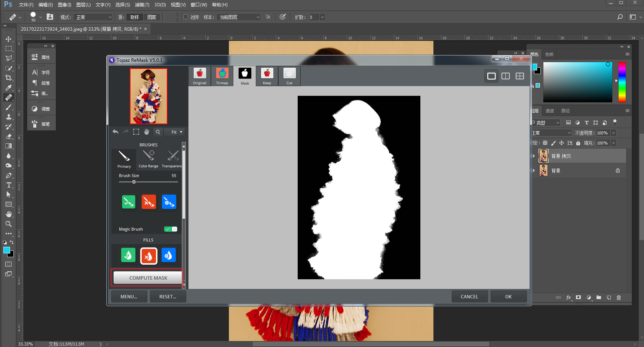Click the color picker gradient field
Image resolution: width=644 pixels, height=347 pixels.
[578, 82]
